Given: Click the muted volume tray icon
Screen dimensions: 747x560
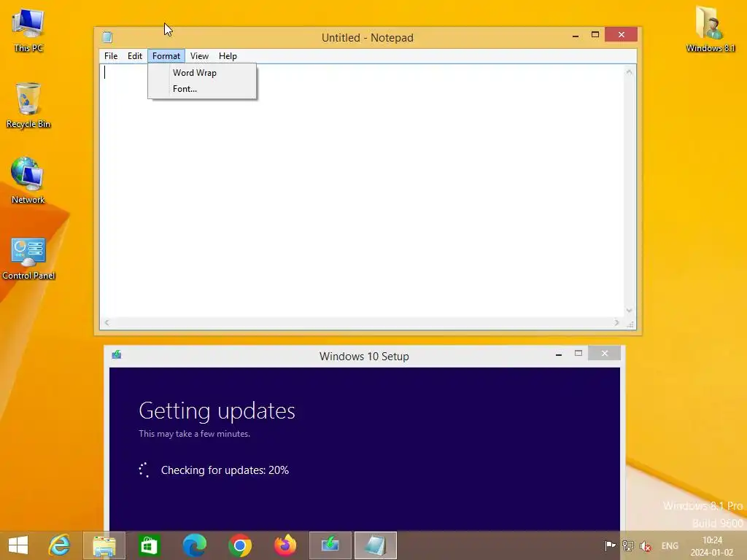Looking at the screenshot, I should pyautogui.click(x=646, y=546).
